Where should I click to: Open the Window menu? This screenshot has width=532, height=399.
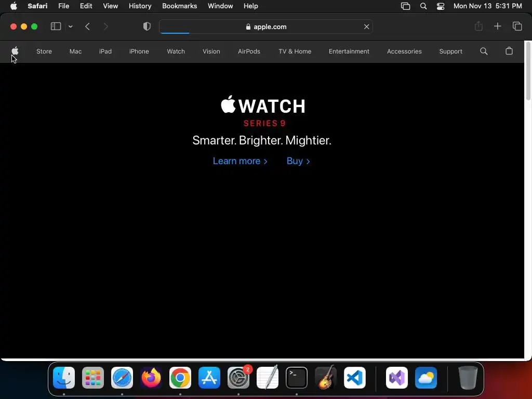tap(220, 6)
